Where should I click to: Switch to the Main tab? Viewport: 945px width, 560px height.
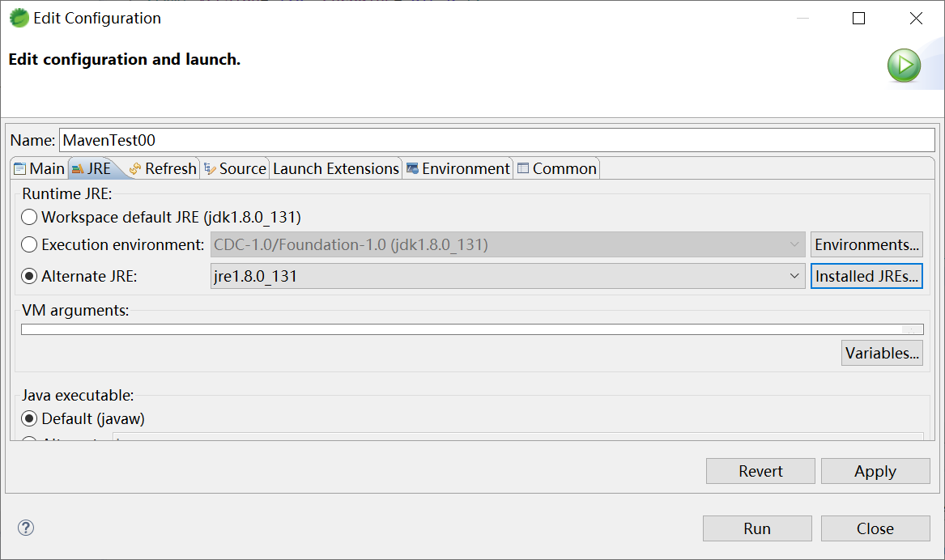coord(39,168)
